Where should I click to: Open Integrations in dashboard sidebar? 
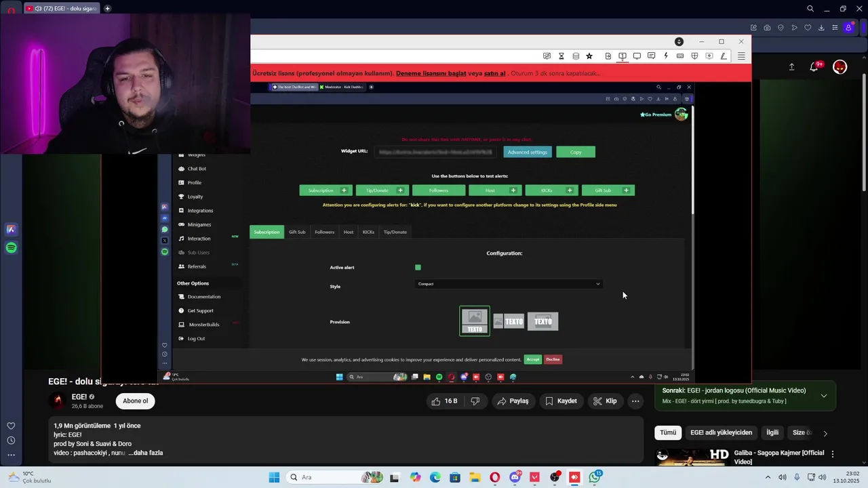coord(200,211)
